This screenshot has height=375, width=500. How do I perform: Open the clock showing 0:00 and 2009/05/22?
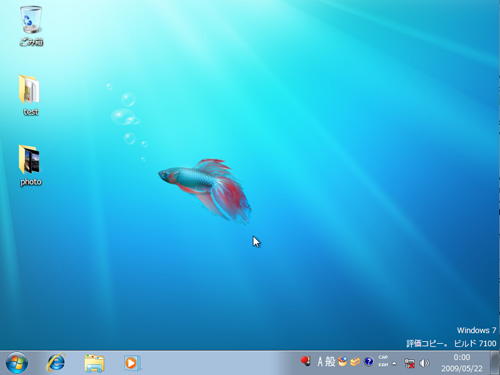pos(462,363)
